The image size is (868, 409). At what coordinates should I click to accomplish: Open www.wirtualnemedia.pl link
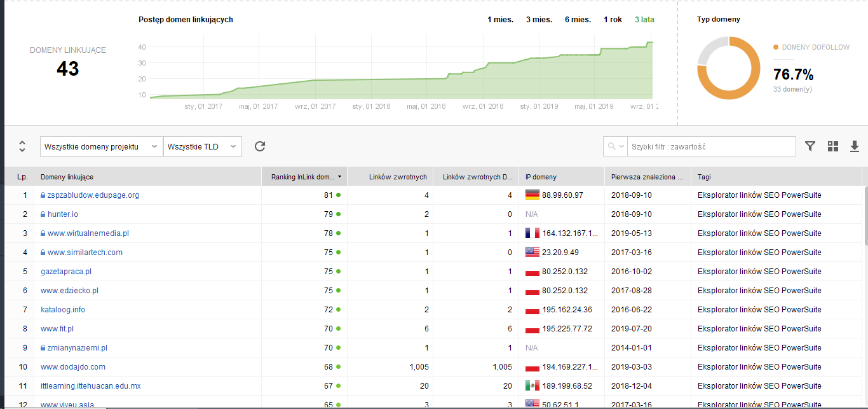[88, 233]
